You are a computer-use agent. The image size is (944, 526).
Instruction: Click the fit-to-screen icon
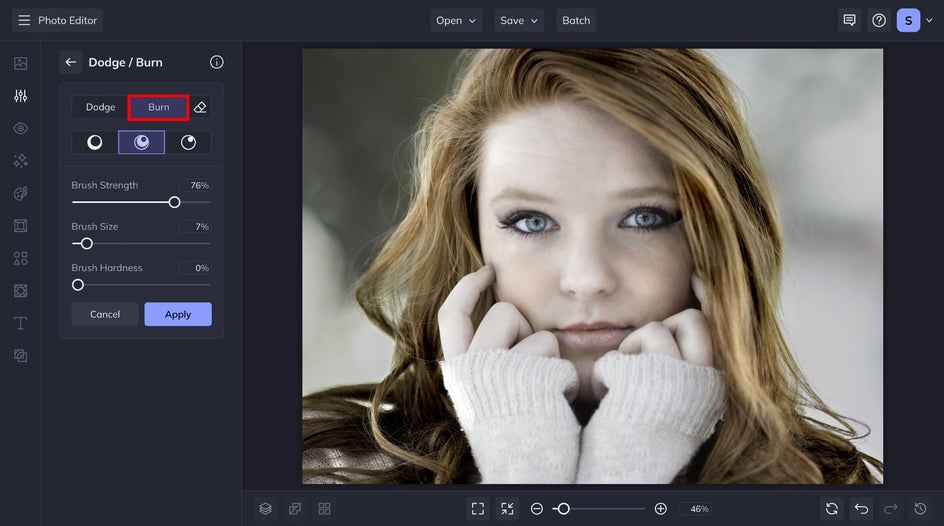pyautogui.click(x=478, y=509)
